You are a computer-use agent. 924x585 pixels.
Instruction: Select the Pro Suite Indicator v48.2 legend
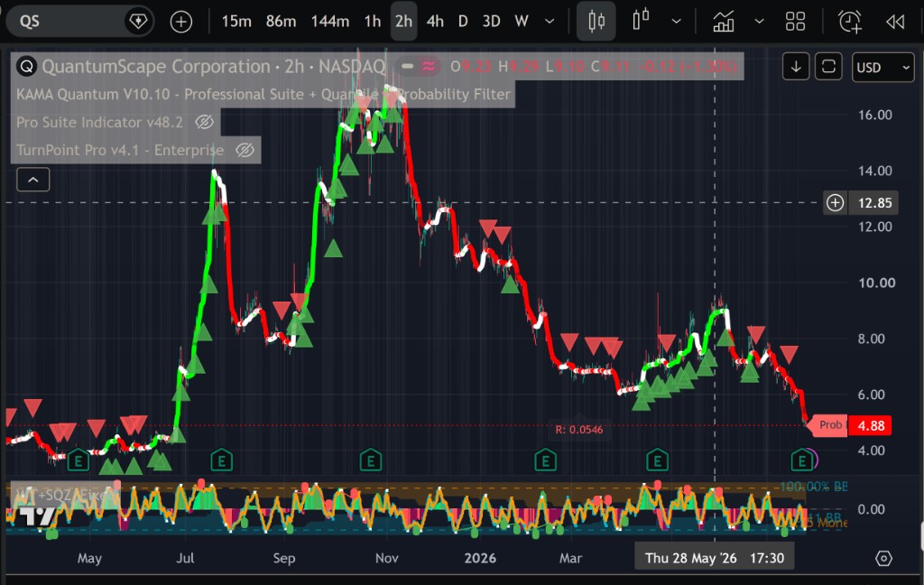[99, 122]
